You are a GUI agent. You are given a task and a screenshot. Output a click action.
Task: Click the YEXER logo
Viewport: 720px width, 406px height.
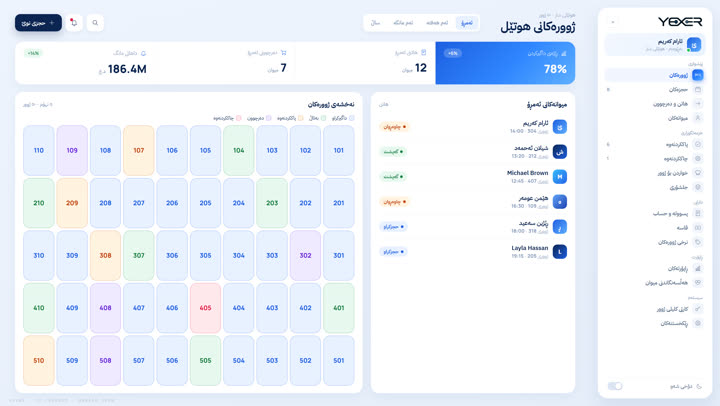680,22
